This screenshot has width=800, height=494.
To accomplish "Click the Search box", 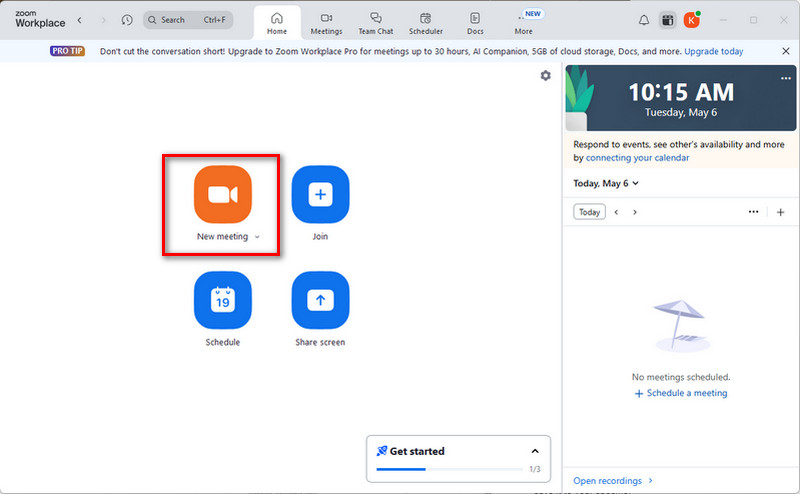I will click(187, 20).
